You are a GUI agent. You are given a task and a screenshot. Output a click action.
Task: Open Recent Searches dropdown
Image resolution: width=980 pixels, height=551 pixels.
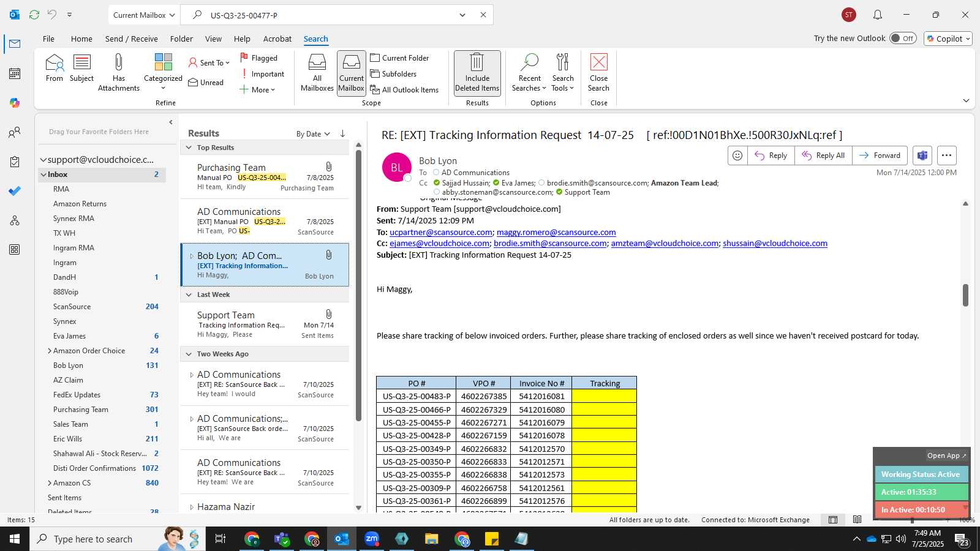coord(529,72)
